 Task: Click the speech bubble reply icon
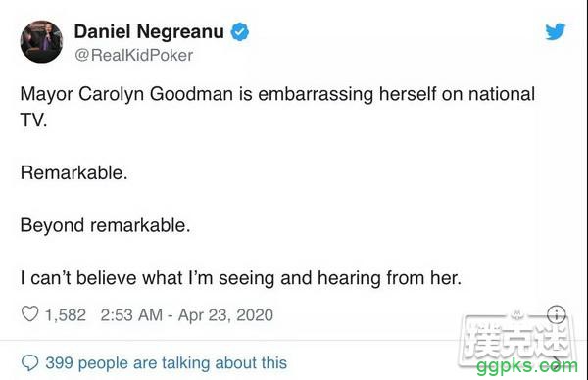pos(30,362)
